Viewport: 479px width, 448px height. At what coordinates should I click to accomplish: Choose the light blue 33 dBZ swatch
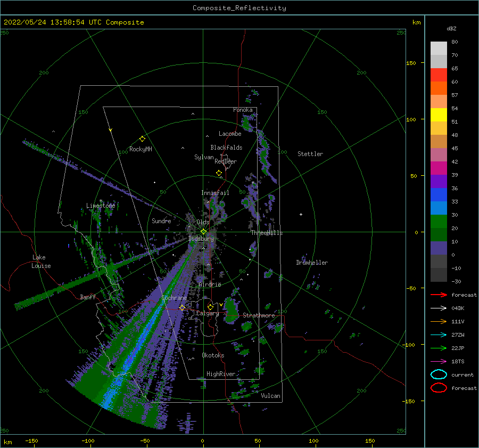(x=439, y=208)
